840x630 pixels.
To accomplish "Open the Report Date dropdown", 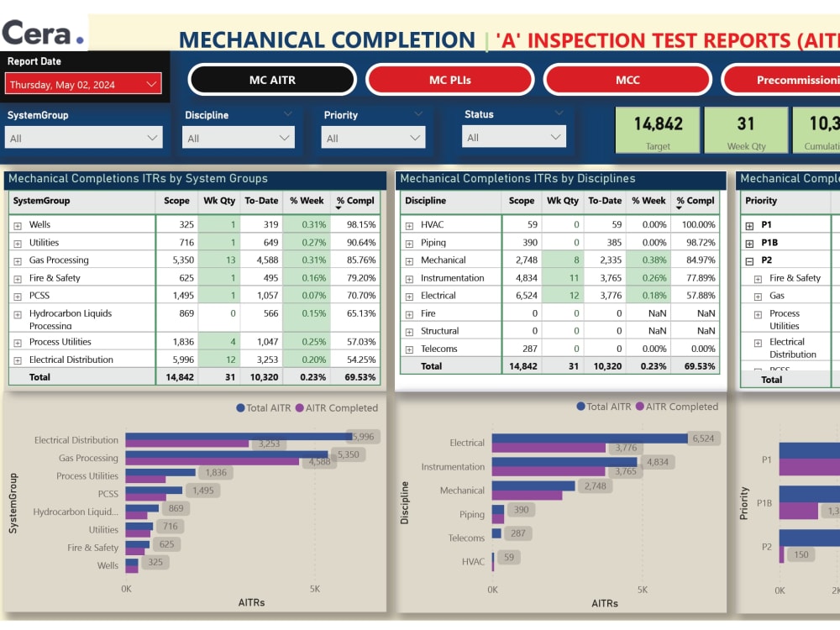I will pos(83,84).
